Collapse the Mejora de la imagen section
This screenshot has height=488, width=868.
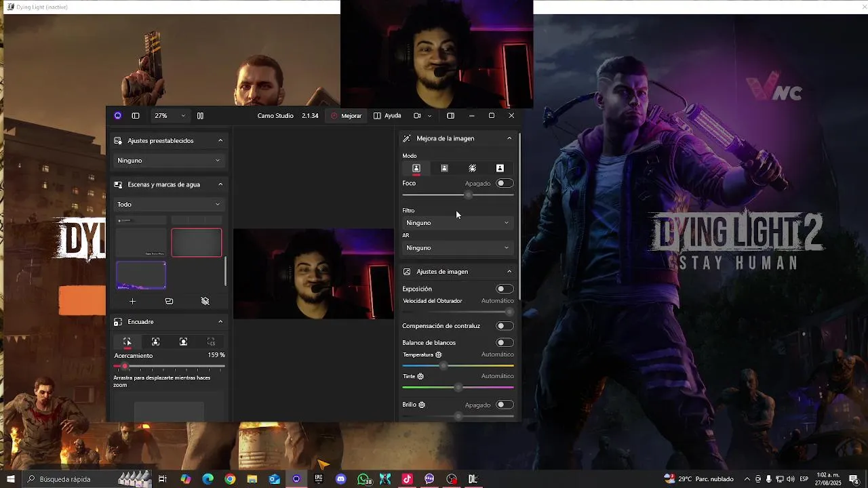click(509, 138)
